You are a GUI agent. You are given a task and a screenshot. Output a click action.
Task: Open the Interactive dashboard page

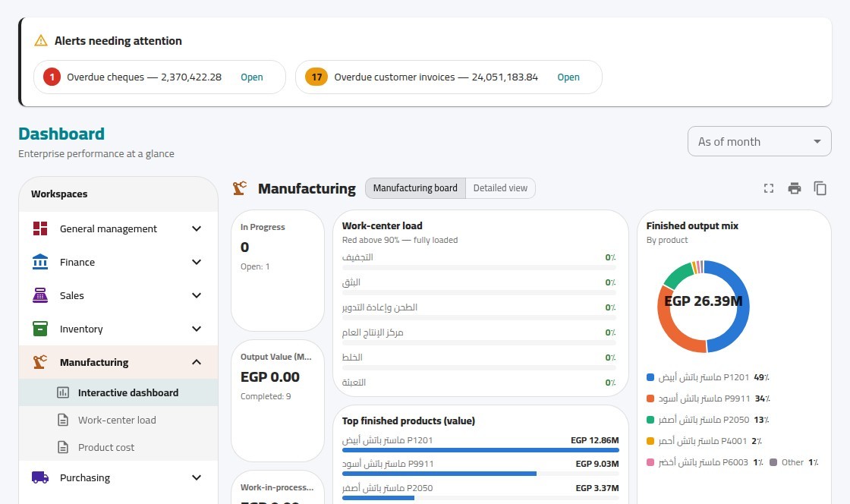tap(118, 392)
